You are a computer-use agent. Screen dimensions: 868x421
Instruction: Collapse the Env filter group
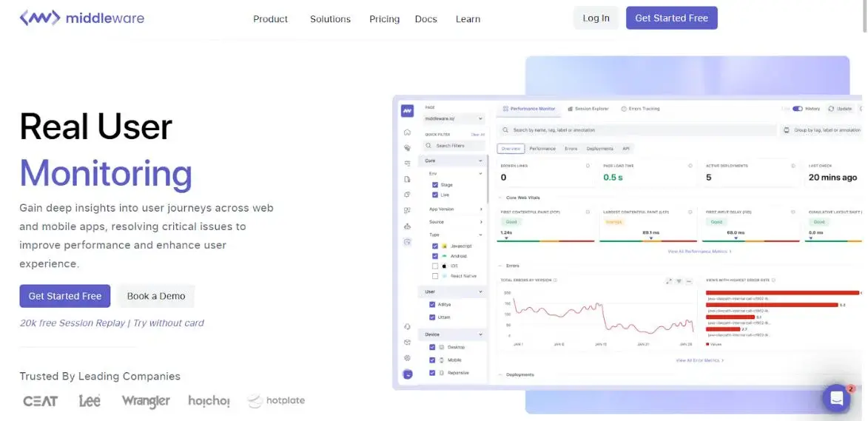point(480,174)
